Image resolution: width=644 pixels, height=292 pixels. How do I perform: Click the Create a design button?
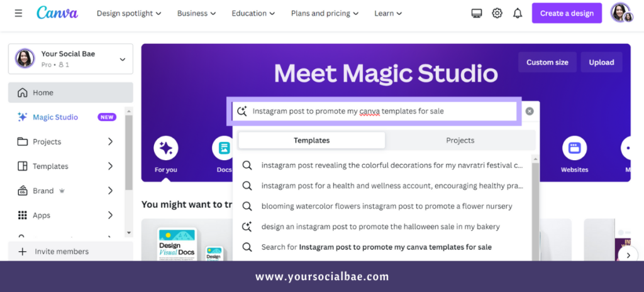(567, 13)
